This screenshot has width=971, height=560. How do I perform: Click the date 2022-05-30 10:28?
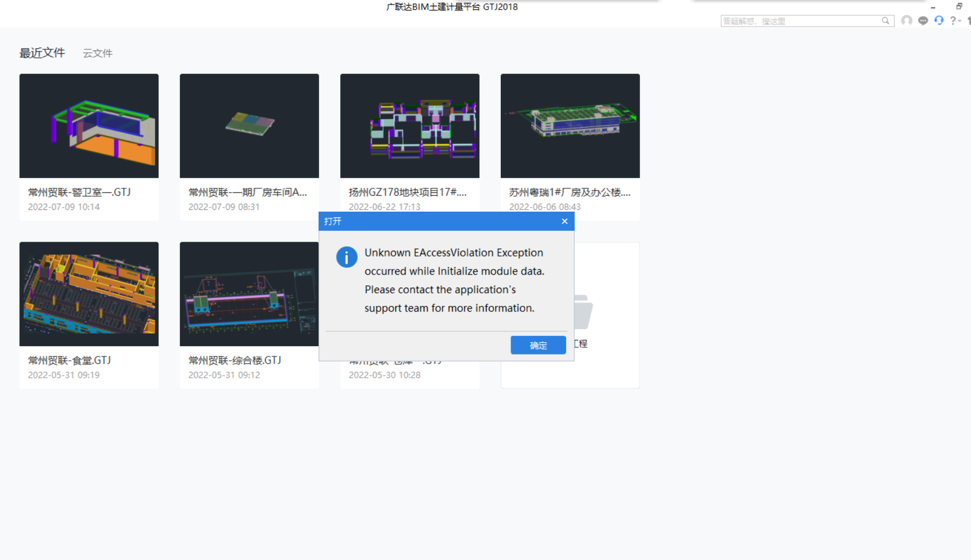(x=384, y=375)
